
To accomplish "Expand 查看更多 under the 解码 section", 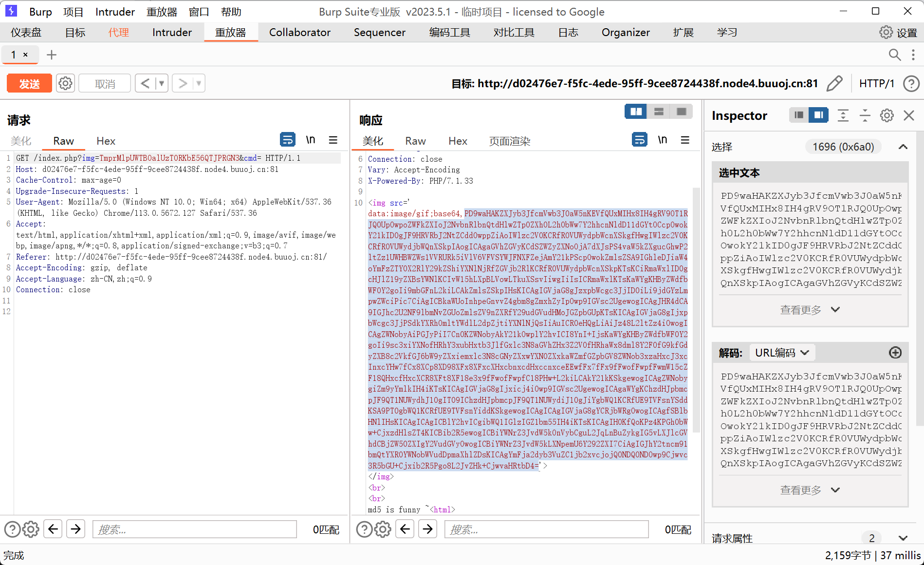I will pyautogui.click(x=810, y=490).
